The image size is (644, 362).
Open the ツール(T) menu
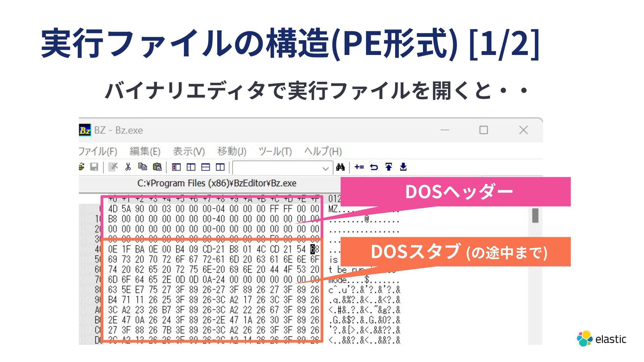pos(275,151)
